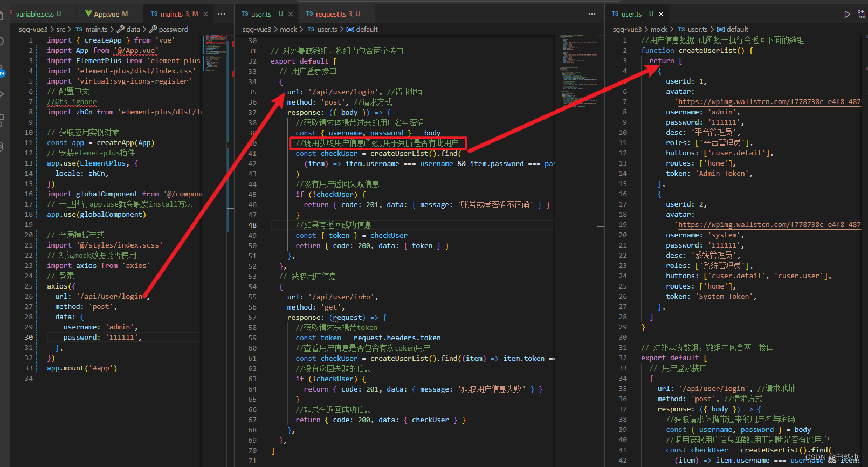Switch to the variable.scss tab
Image resolution: width=868 pixels, height=467 pixels.
(38, 14)
